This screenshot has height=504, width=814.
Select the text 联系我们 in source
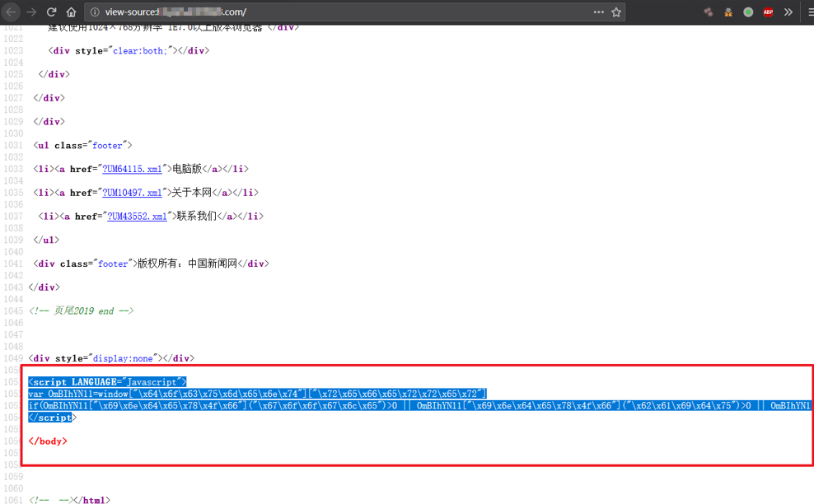point(197,216)
